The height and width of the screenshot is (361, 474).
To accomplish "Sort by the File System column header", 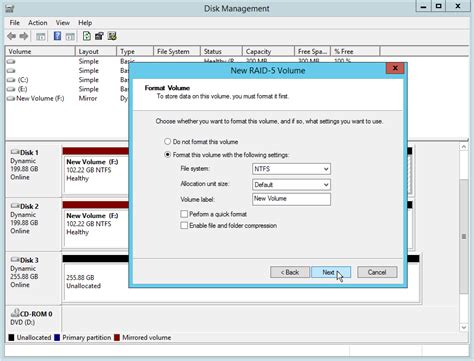I will [177, 51].
